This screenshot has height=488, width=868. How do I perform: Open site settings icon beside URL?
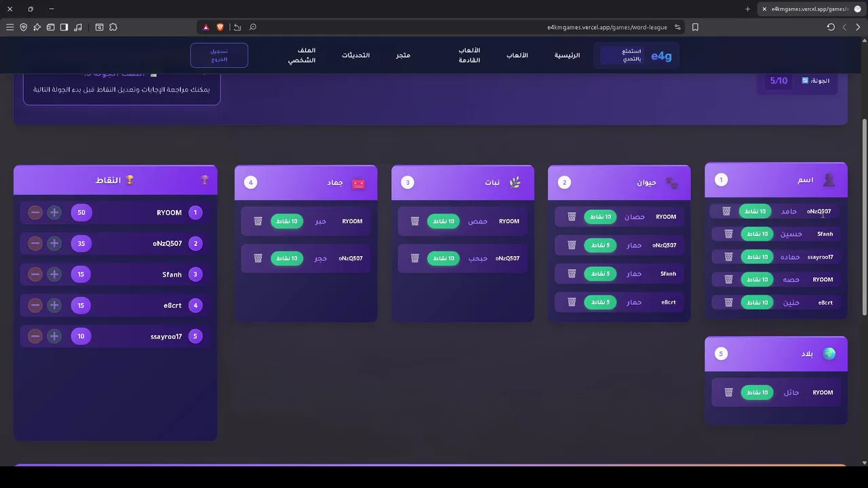677,27
